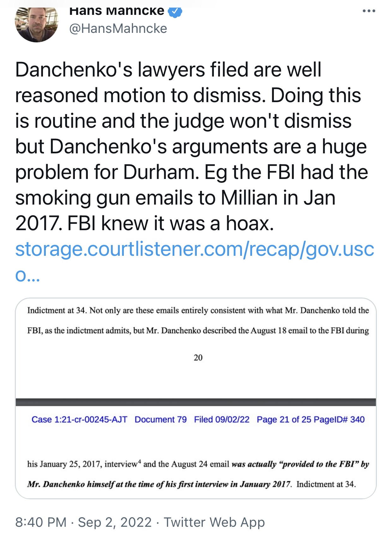The height and width of the screenshot is (535, 392).
Task: Open the storage.courtlistener.com link
Action: coord(195,249)
